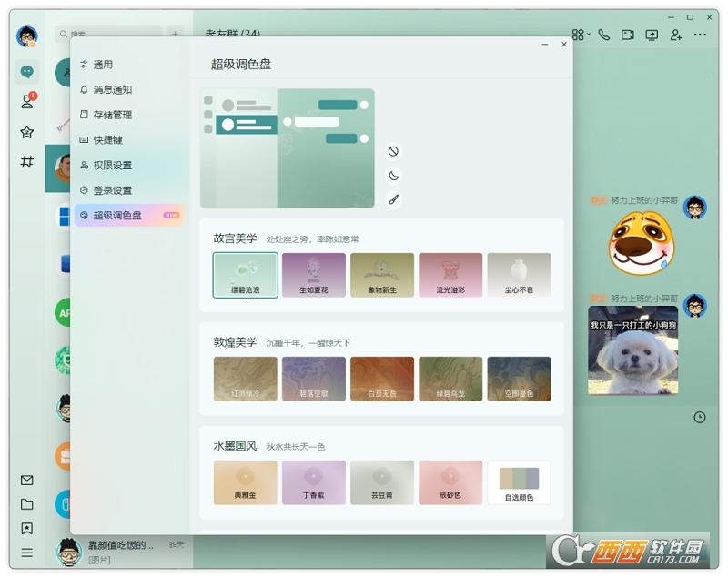Choose the dark blue Dunhuang theme
Image resolution: width=728 pixels, height=578 pixels.
519,379
